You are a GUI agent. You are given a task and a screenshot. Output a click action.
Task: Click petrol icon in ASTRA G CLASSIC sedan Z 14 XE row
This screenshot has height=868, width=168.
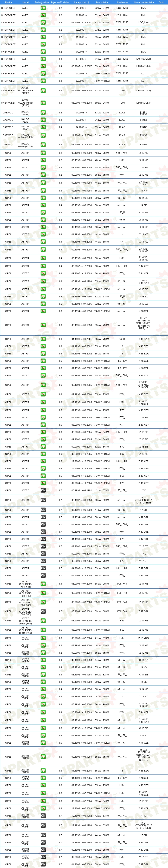pos(43,620)
